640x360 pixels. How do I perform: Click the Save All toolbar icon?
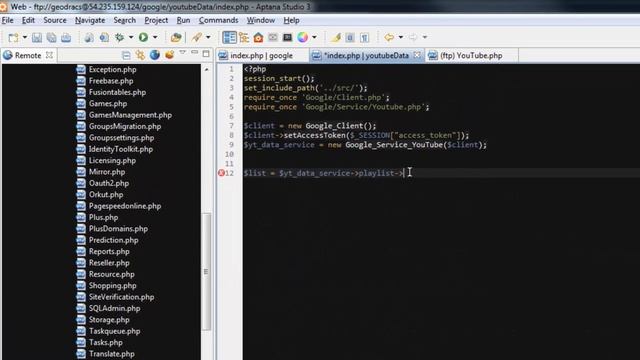click(51, 38)
